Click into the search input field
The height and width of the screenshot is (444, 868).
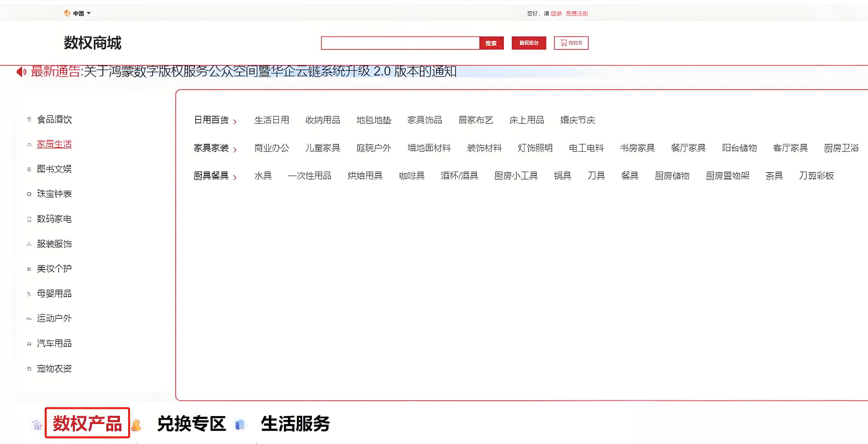pos(400,43)
